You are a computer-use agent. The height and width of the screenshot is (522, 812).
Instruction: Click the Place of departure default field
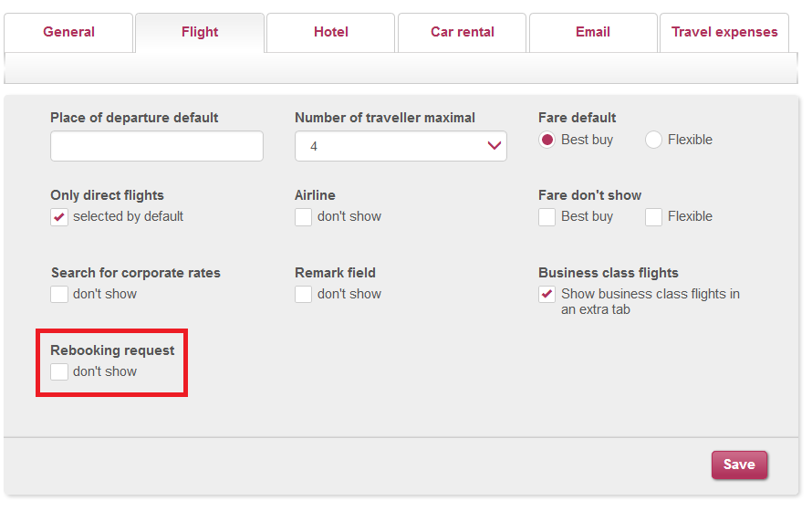coord(157,146)
